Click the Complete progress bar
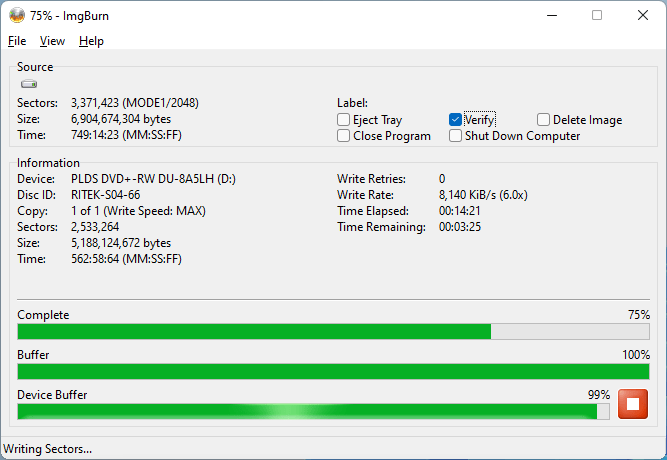The height and width of the screenshot is (460, 667). 333,332
